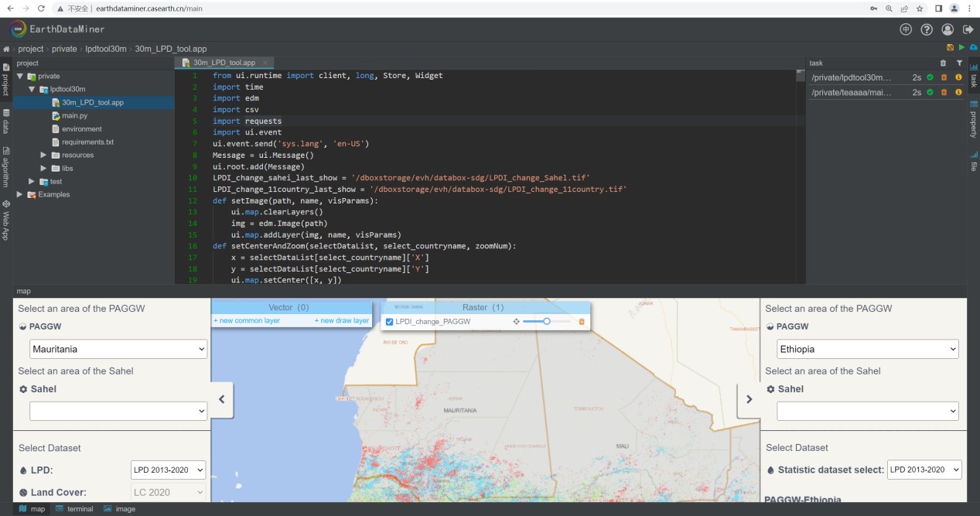The width and height of the screenshot is (980, 516).
Task: Open the algorithm side tab
Action: pyautogui.click(x=6, y=168)
